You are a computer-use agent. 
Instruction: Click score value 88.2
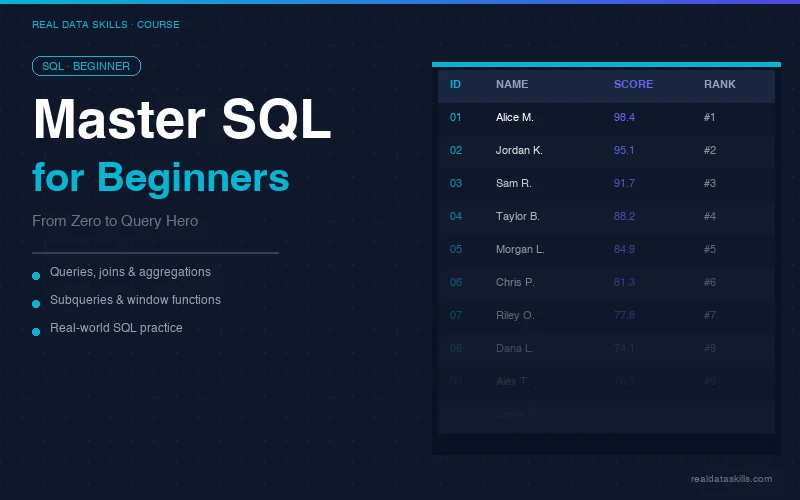point(624,216)
